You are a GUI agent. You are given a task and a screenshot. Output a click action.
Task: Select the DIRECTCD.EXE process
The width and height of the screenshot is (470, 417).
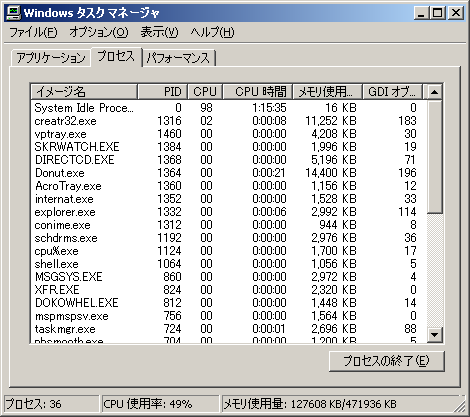tap(229, 160)
